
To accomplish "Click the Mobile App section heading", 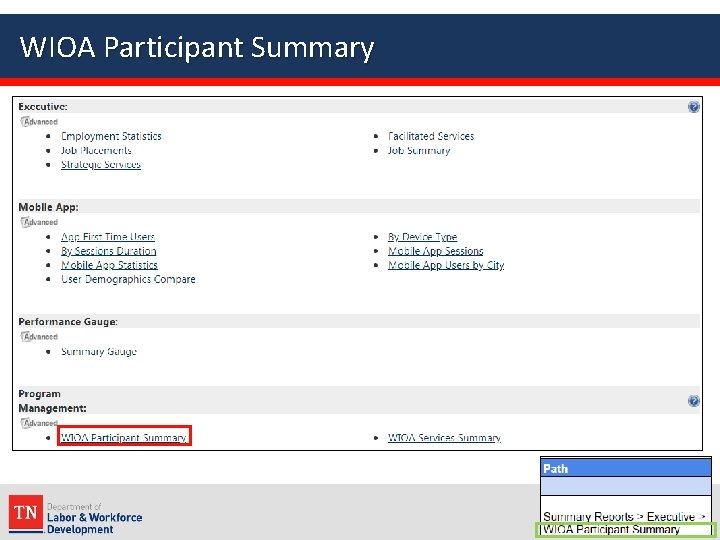I will 48,207.
